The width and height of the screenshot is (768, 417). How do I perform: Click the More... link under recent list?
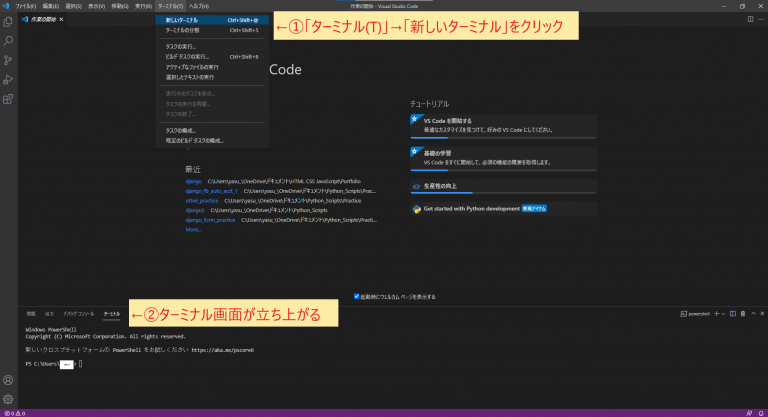coord(193,230)
